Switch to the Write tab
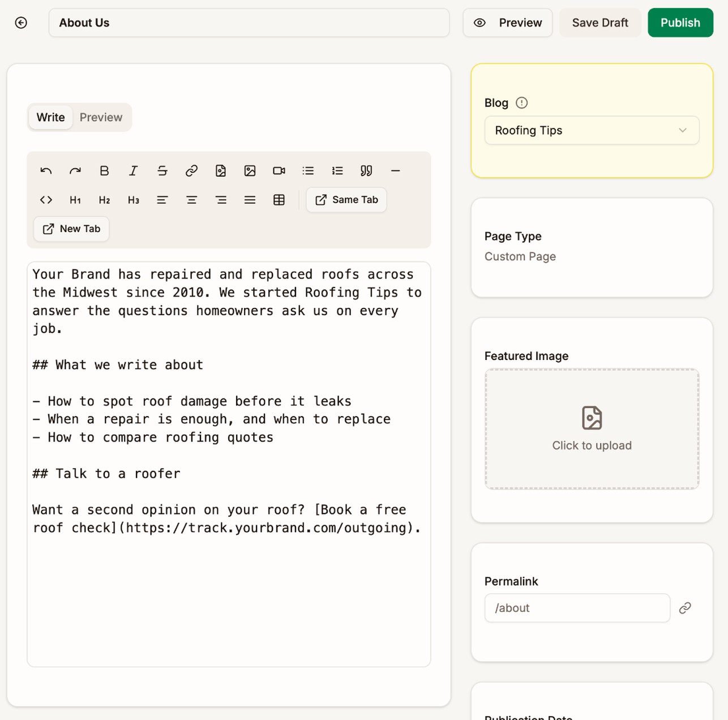The width and height of the screenshot is (728, 720). click(51, 117)
